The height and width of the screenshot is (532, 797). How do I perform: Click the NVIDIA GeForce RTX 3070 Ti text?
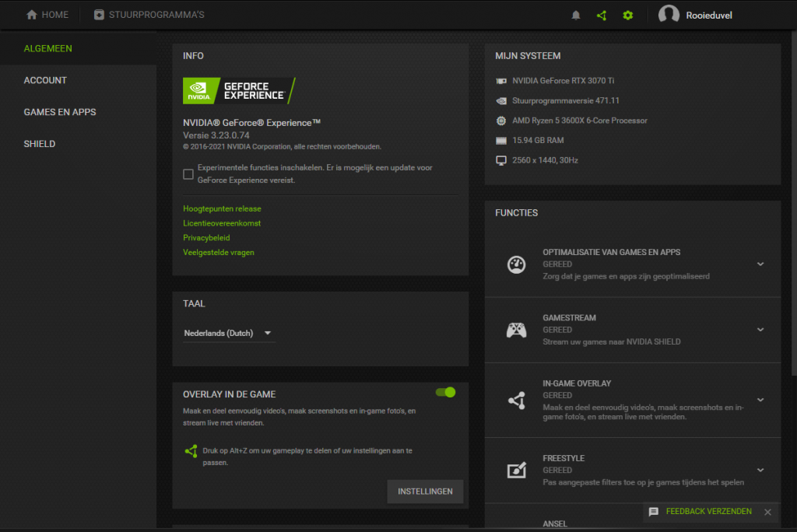(x=564, y=81)
